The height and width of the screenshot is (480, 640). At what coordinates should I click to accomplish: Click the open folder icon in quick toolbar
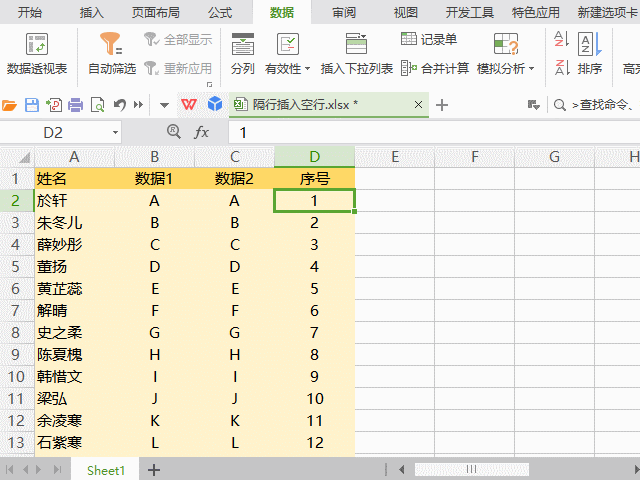(9, 105)
